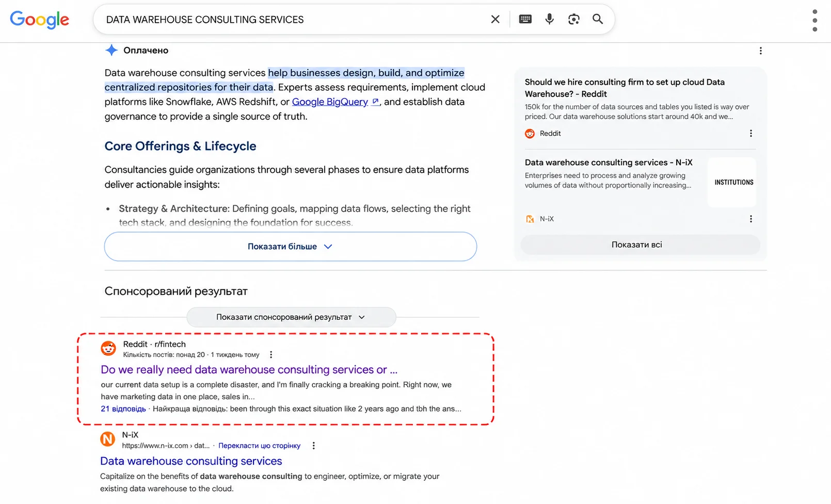View the 21 відповідь replies link
This screenshot has width=831, height=504.
(x=123, y=409)
